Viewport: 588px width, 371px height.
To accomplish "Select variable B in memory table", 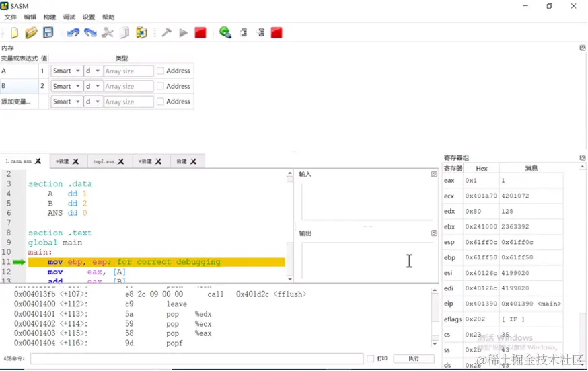I will coord(19,86).
